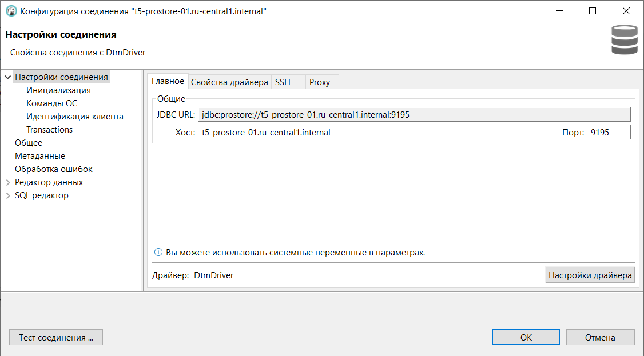644x356 pixels.
Task: Click the Порт input field
Action: coord(609,133)
